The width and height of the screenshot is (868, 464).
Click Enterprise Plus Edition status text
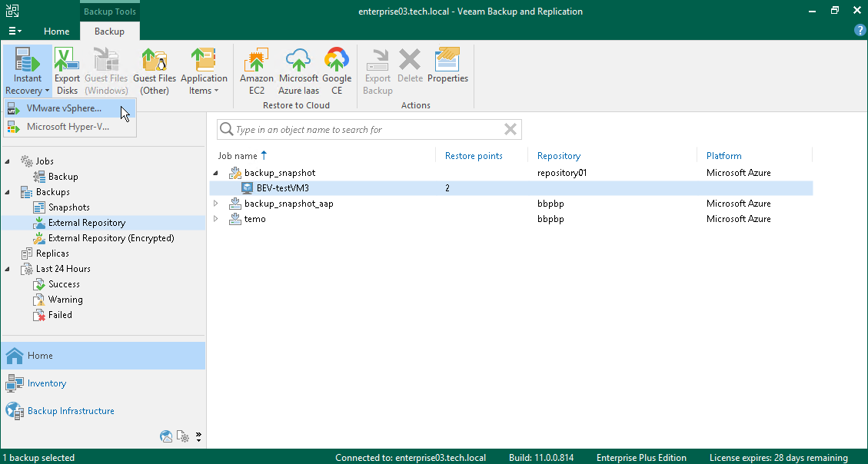click(641, 458)
